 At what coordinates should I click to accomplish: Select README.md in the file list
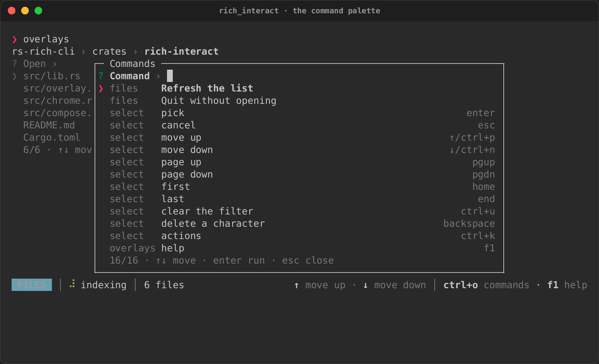click(49, 125)
